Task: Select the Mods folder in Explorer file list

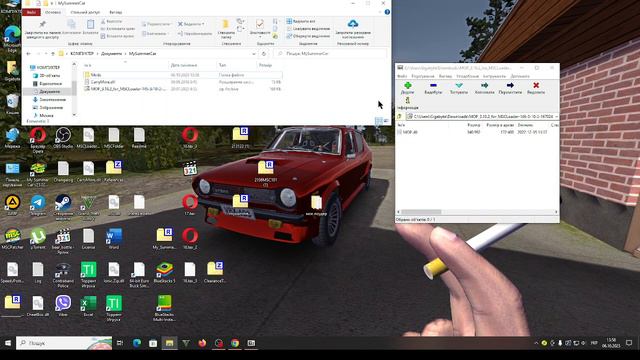Action: click(x=96, y=75)
